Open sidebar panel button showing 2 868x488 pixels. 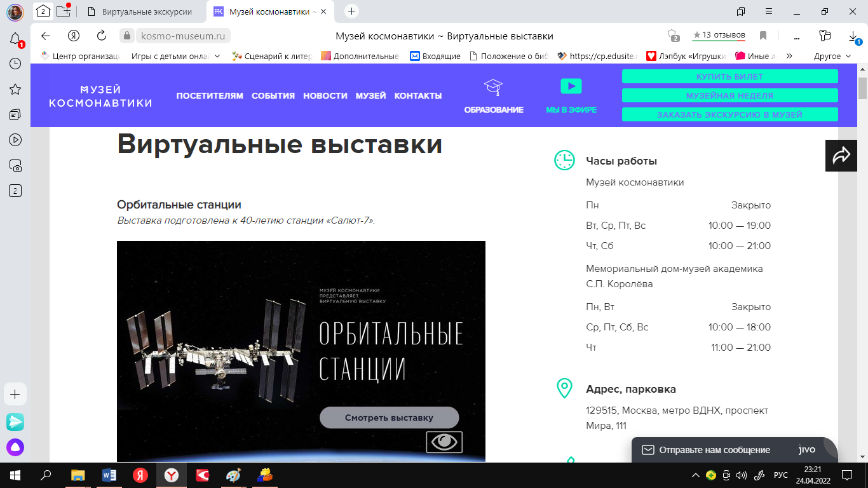[15, 191]
